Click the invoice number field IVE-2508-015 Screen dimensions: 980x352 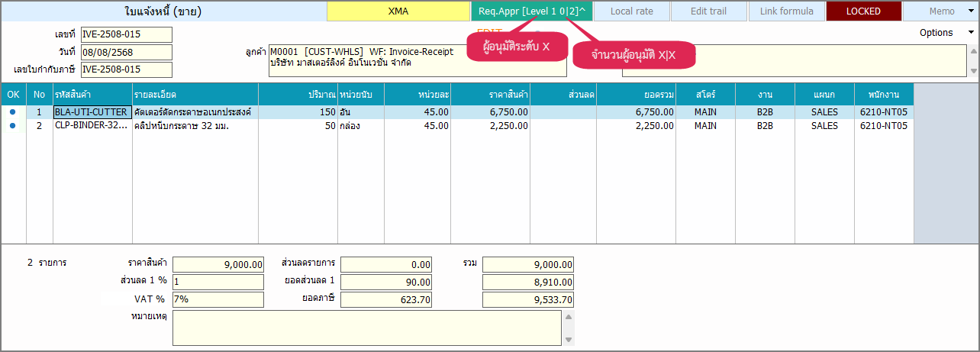pos(126,34)
